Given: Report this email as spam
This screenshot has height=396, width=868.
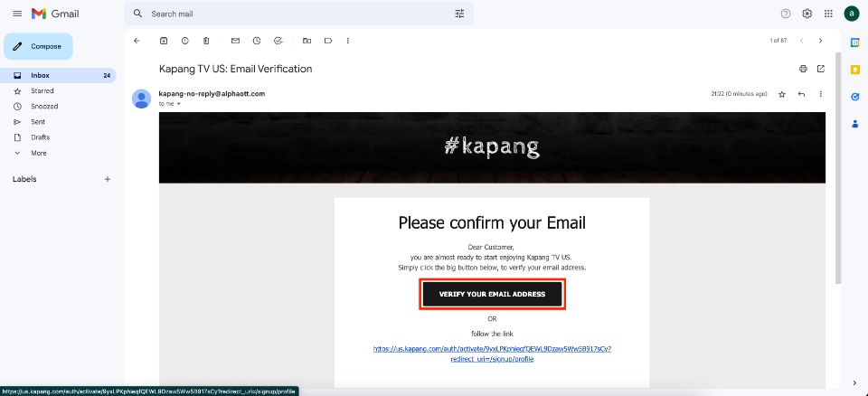Looking at the screenshot, I should click(x=184, y=41).
